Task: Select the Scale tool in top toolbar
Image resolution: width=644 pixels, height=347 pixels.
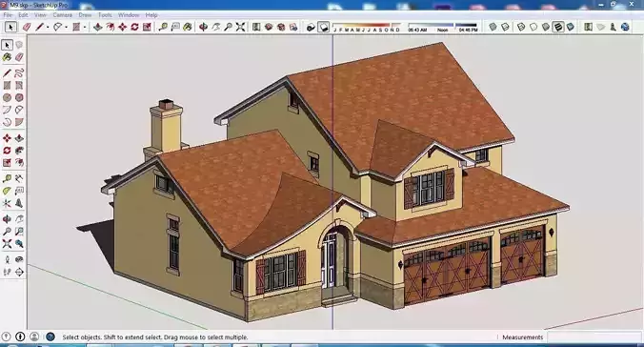Action: coord(147,27)
